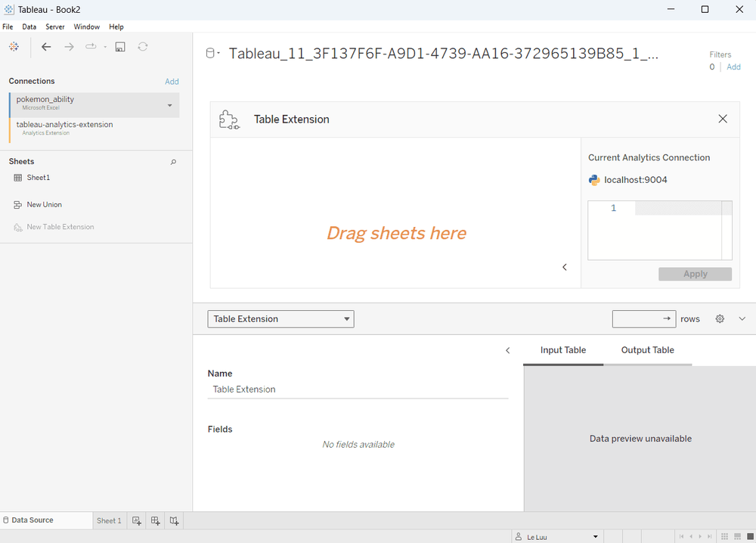Open the replay icon dropdown arrow

click(x=105, y=47)
